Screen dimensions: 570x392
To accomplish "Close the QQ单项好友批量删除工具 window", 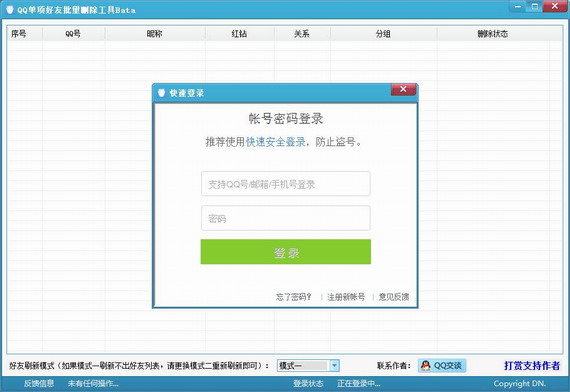I will tap(555, 6).
